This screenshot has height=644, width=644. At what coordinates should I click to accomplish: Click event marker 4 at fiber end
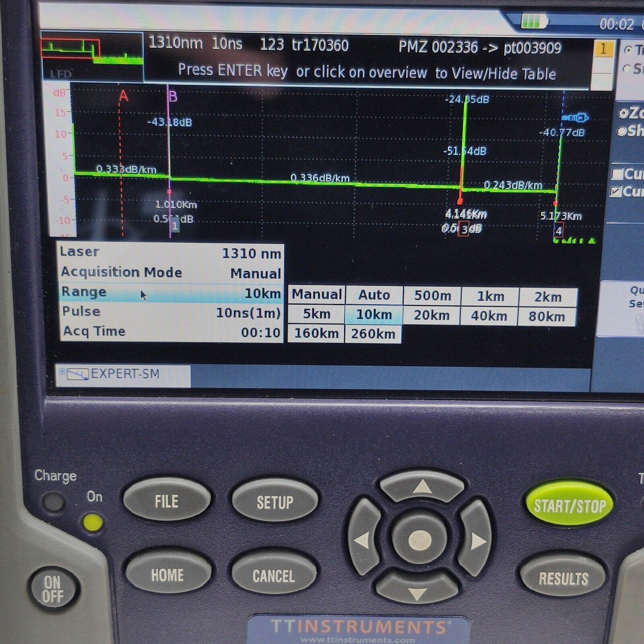[x=558, y=231]
